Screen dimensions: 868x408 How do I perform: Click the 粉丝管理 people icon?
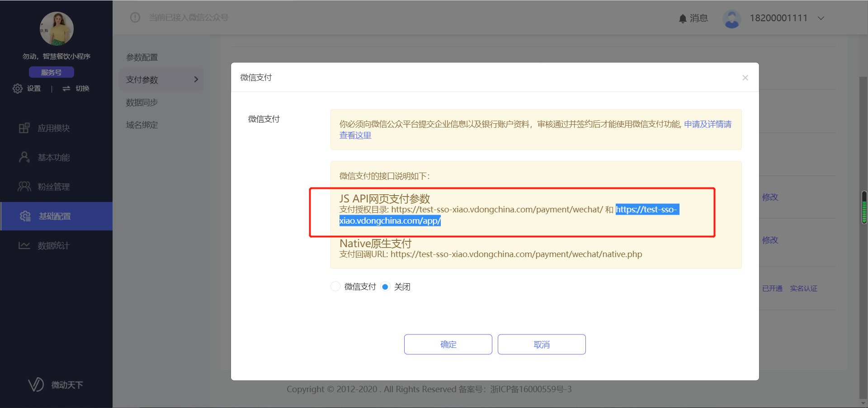pos(24,187)
